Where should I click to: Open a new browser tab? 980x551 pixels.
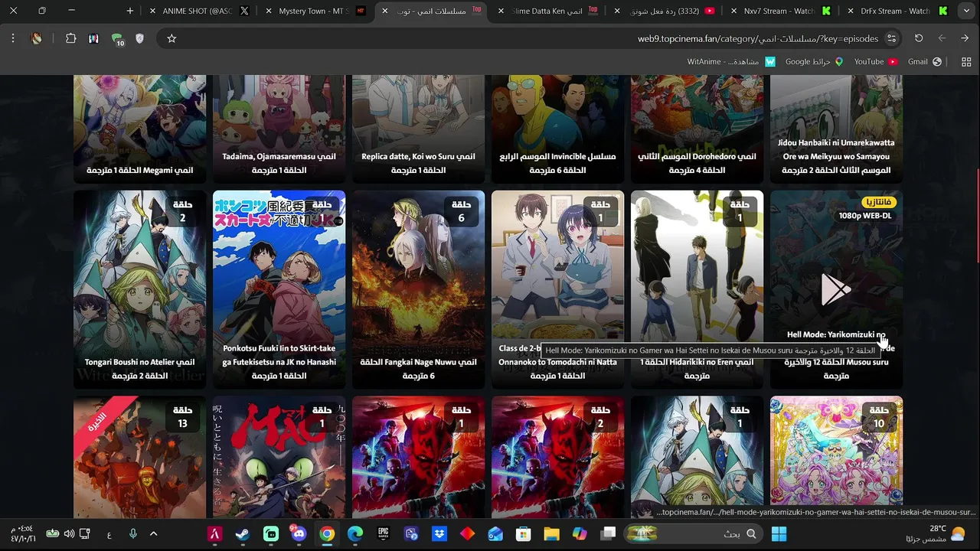[129, 11]
